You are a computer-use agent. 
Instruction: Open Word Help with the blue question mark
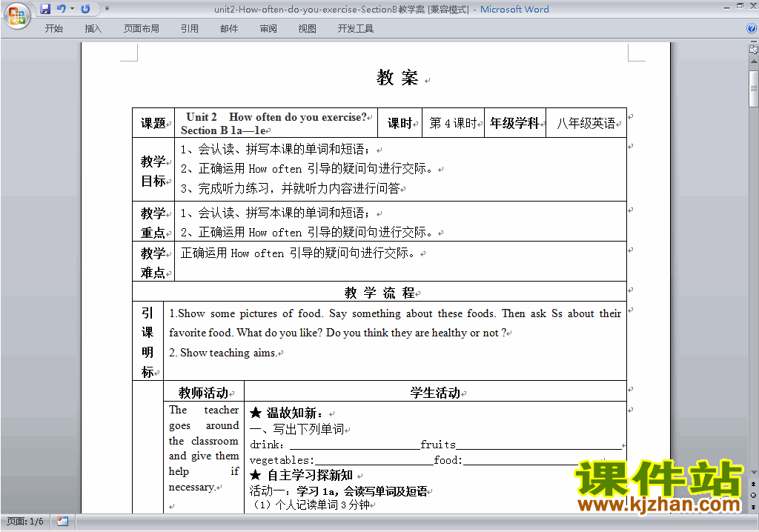[752, 29]
